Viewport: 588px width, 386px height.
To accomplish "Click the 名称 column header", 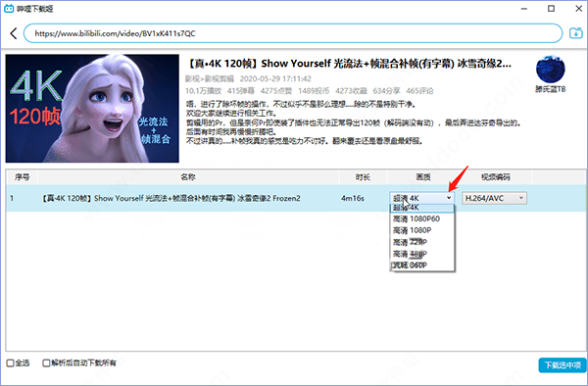I will [x=188, y=177].
